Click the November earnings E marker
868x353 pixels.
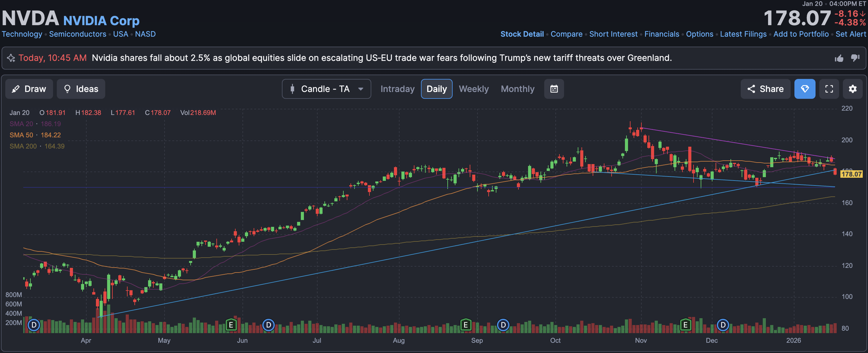[x=685, y=325]
